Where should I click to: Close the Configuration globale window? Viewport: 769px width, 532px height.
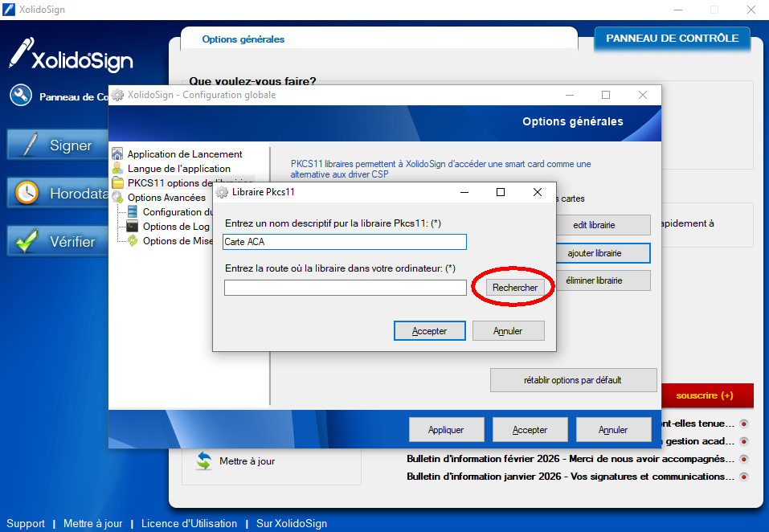pos(643,95)
